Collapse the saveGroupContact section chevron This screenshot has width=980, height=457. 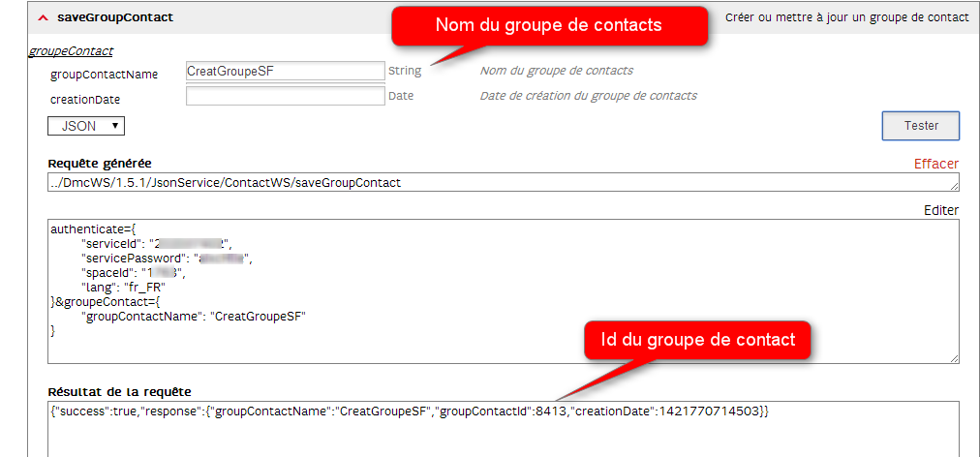coord(43,18)
